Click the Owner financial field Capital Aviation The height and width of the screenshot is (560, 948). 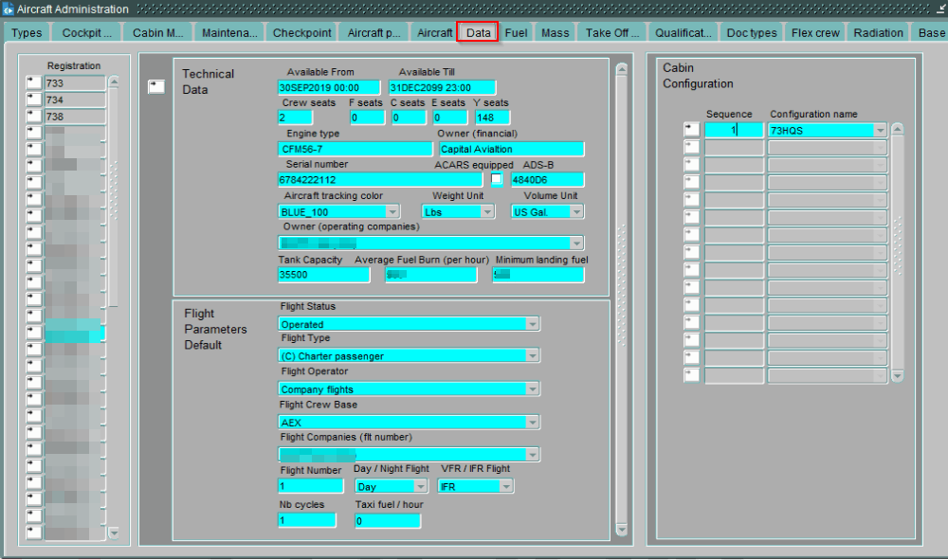click(512, 149)
